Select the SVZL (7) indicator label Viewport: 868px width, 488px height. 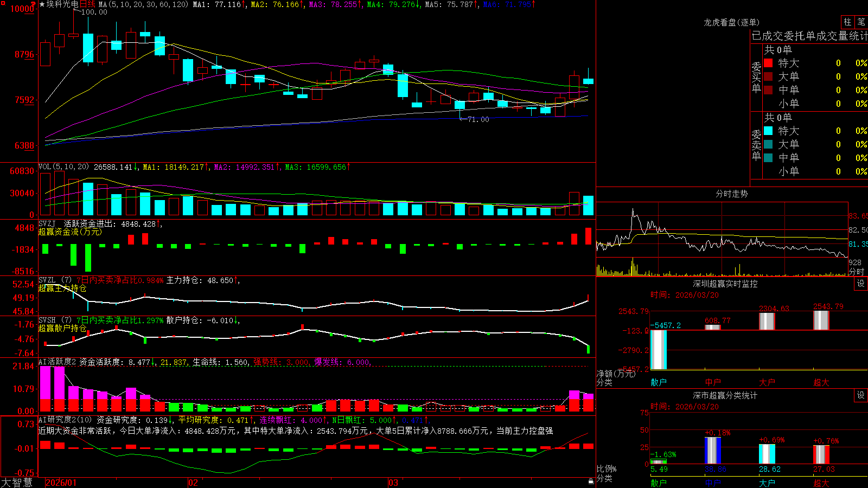point(55,280)
